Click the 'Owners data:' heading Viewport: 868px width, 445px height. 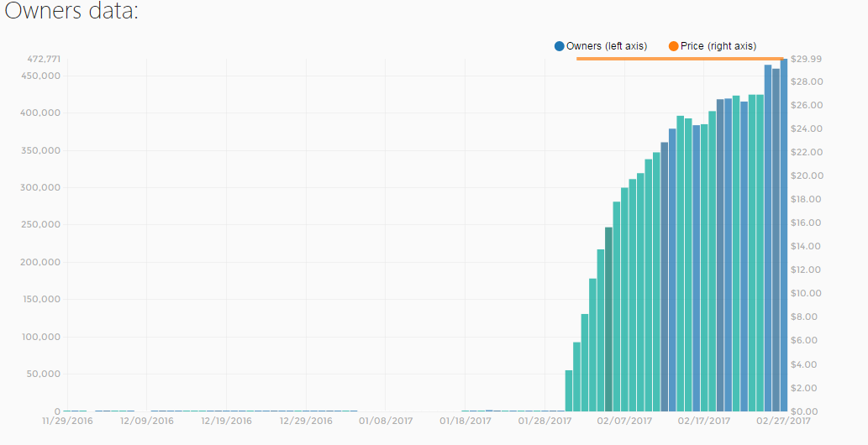pos(71,11)
